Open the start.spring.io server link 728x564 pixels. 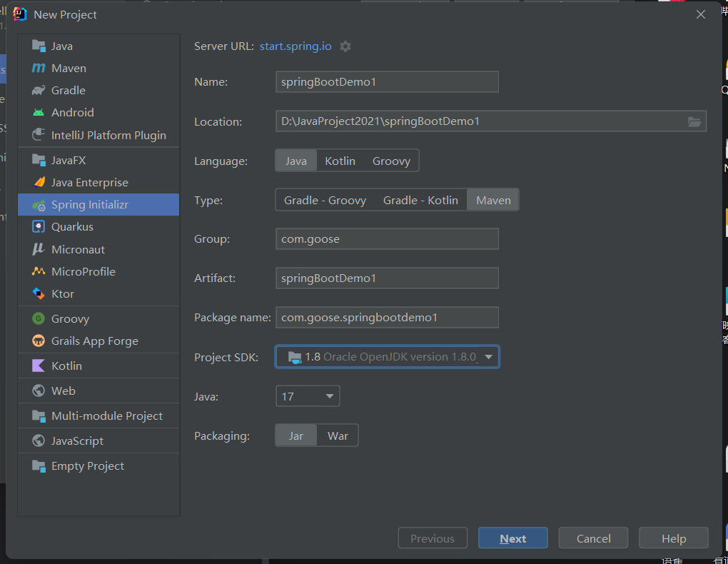click(295, 46)
